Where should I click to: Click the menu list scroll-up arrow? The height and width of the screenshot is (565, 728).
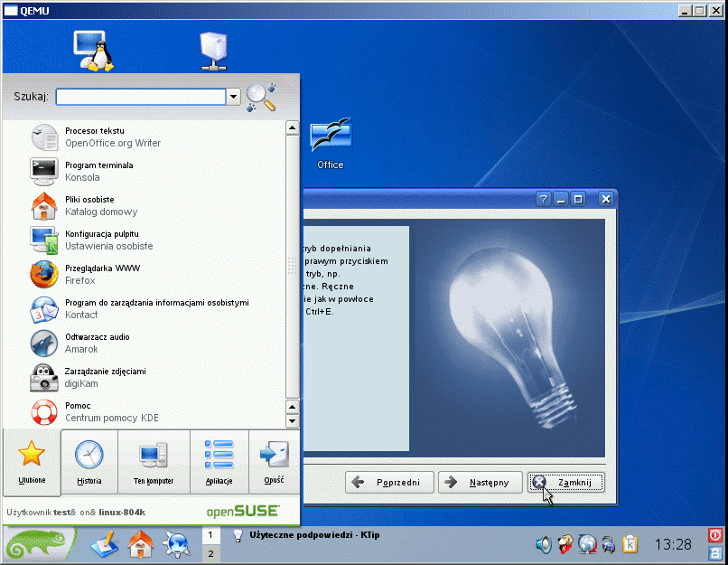[292, 128]
